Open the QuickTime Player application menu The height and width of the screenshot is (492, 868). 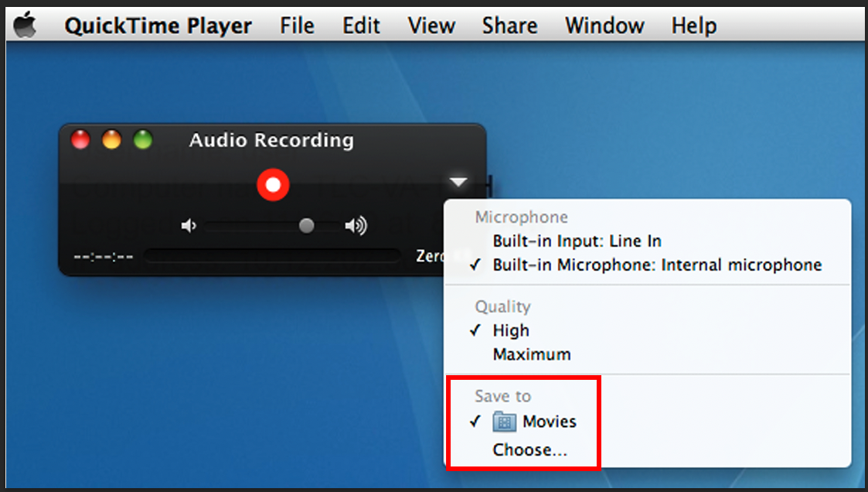158,26
